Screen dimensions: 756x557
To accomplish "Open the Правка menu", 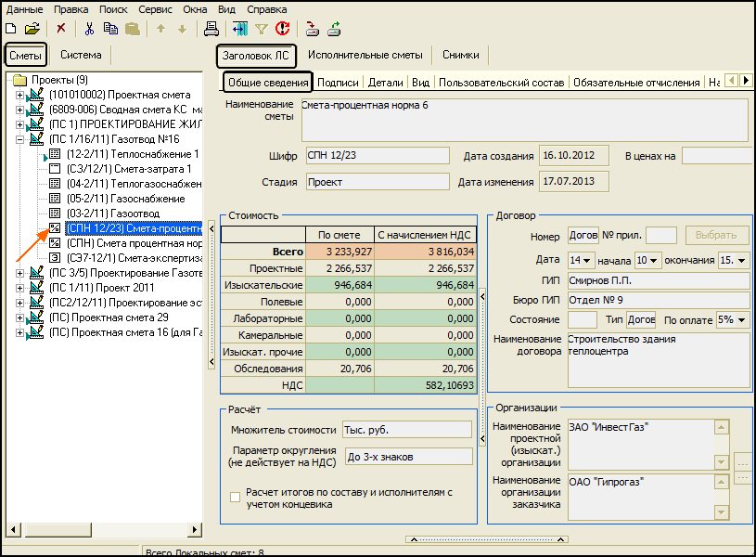I will [71, 8].
